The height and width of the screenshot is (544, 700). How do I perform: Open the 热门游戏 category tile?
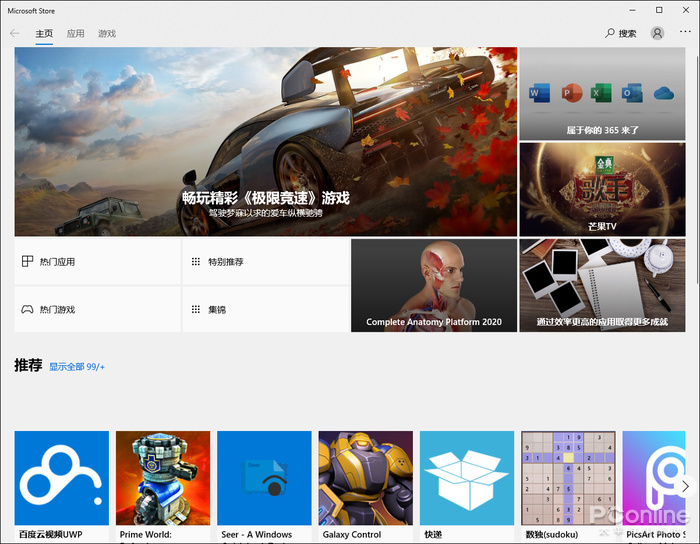click(x=97, y=310)
